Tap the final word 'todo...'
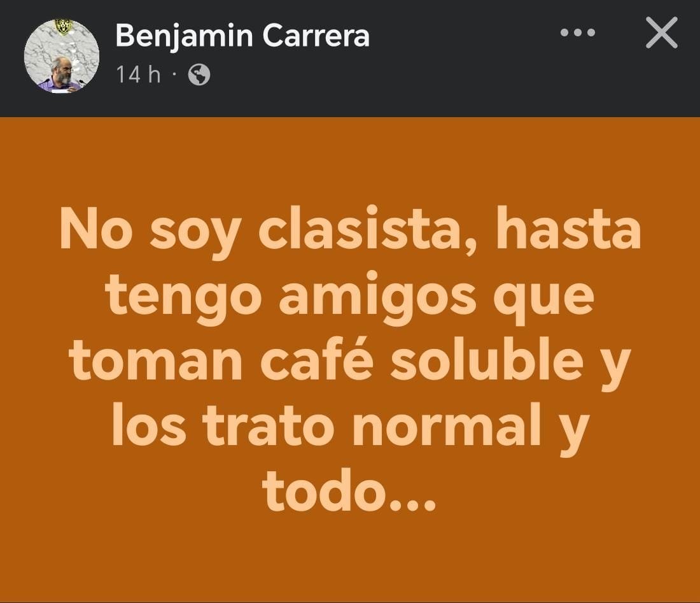 click(x=349, y=492)
